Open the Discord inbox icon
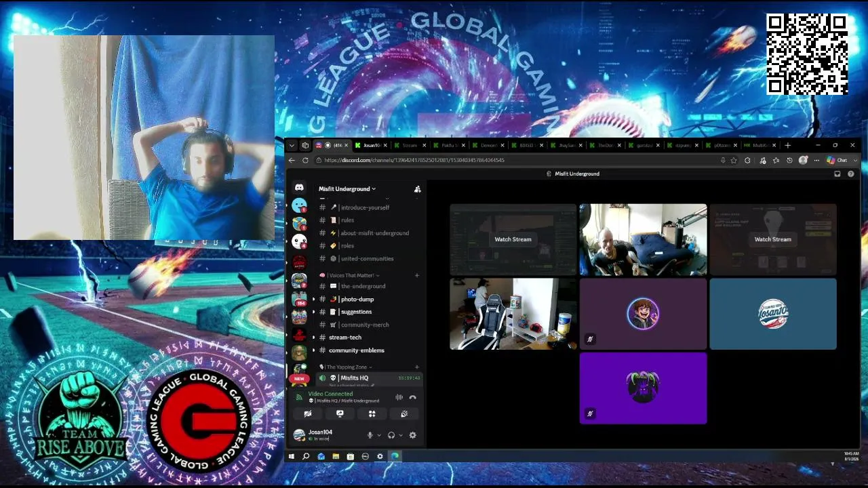This screenshot has width=868, height=488. (x=837, y=174)
